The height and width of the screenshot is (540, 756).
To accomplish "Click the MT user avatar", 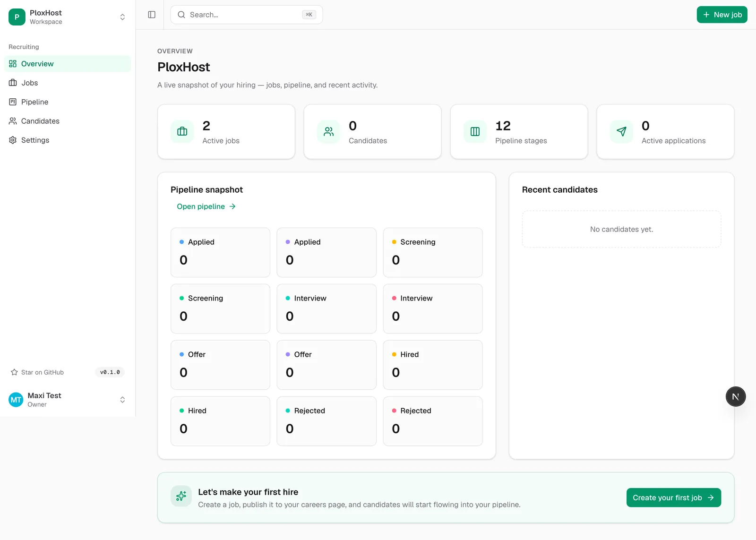I will (x=16, y=400).
